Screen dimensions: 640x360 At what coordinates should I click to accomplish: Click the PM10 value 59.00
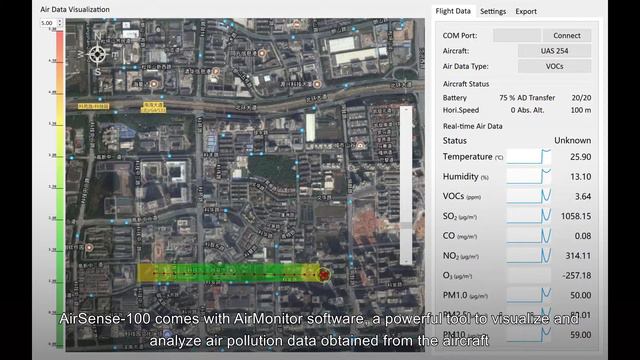point(580,335)
